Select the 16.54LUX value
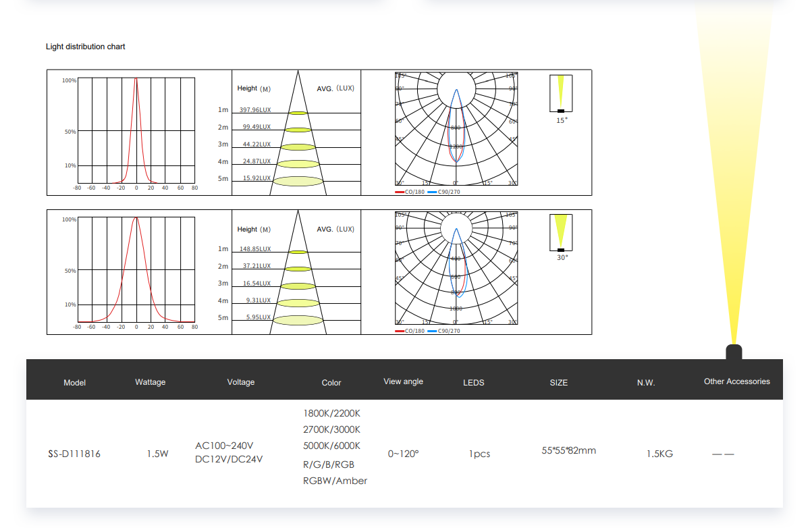 [x=256, y=284]
